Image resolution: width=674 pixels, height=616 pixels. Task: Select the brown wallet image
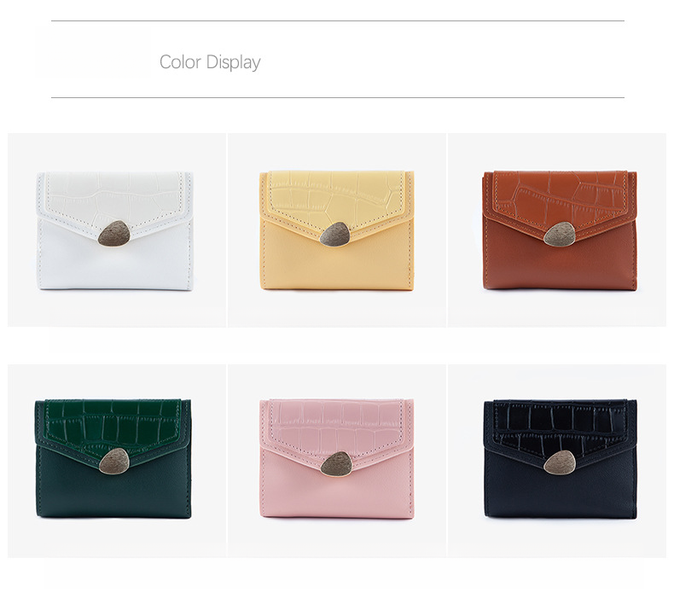pyautogui.click(x=557, y=230)
